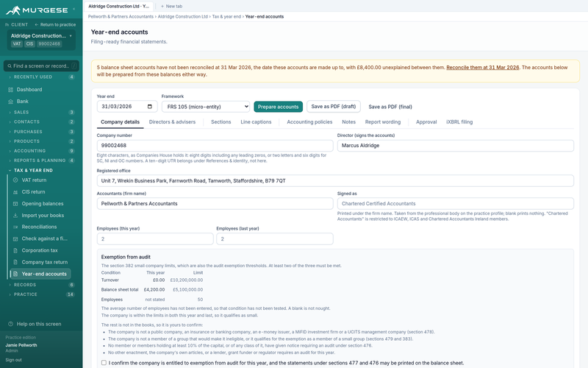Click the CIS return icon
The height and width of the screenshot is (368, 588).
click(15, 192)
